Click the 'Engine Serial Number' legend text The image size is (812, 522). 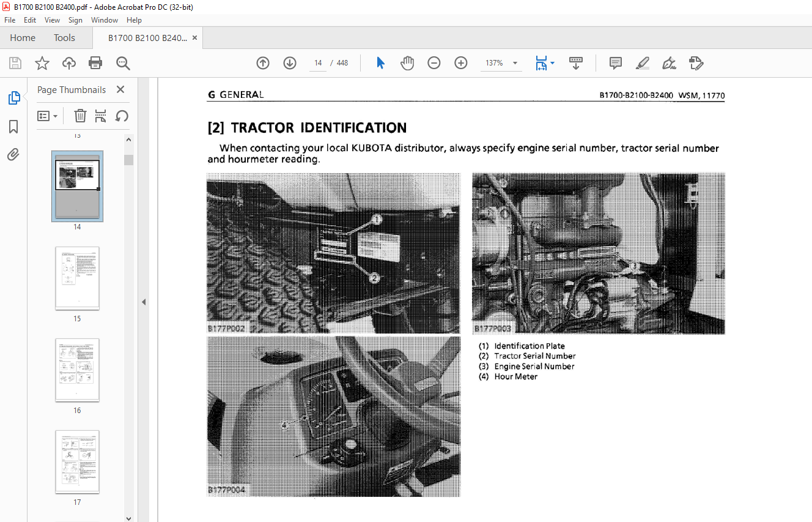coord(534,366)
